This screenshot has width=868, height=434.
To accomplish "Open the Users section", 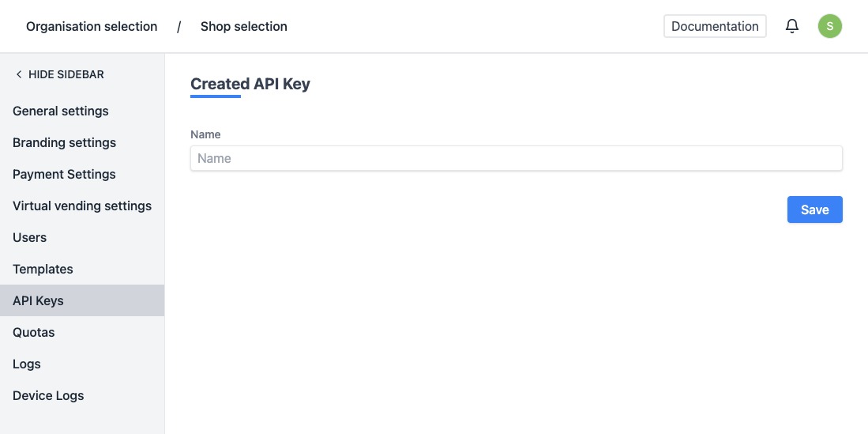I will (x=30, y=237).
